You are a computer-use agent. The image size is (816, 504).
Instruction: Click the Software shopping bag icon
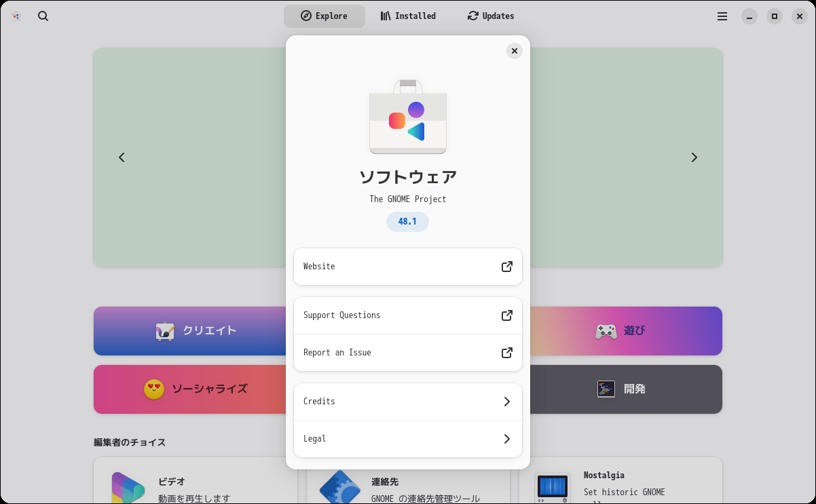pyautogui.click(x=408, y=117)
